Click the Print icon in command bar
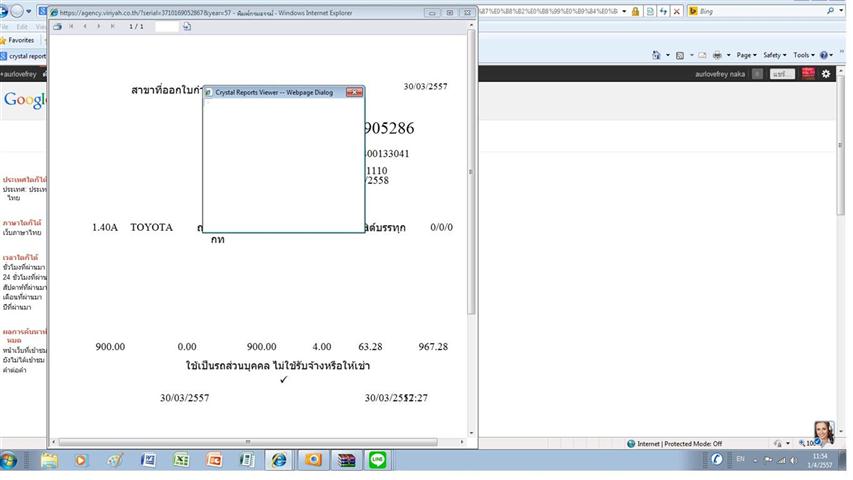This screenshot has width=853, height=480. 718,55
